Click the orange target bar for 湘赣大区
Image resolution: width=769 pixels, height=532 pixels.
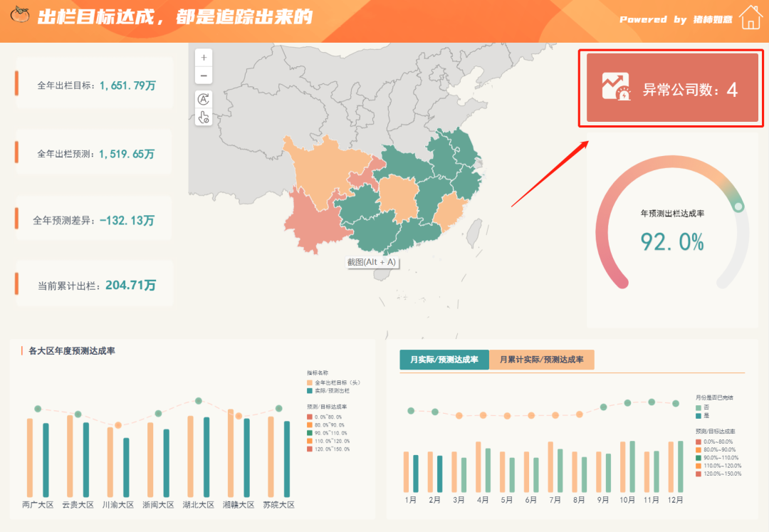pos(231,453)
